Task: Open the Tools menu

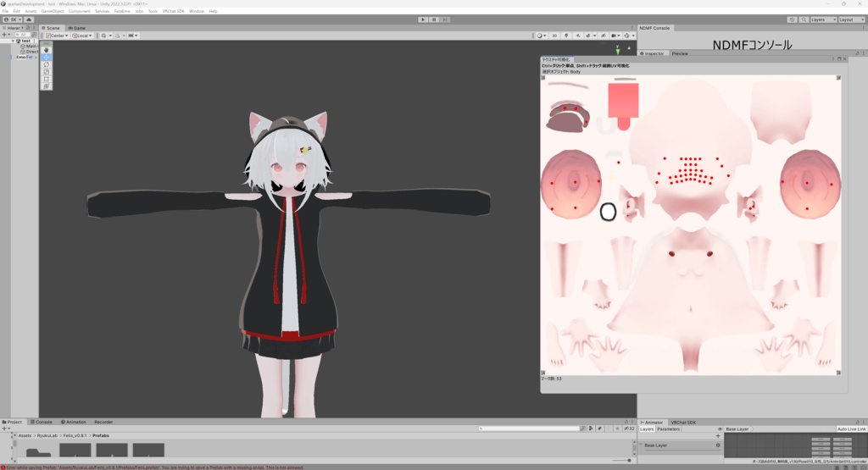Action: 153,11
